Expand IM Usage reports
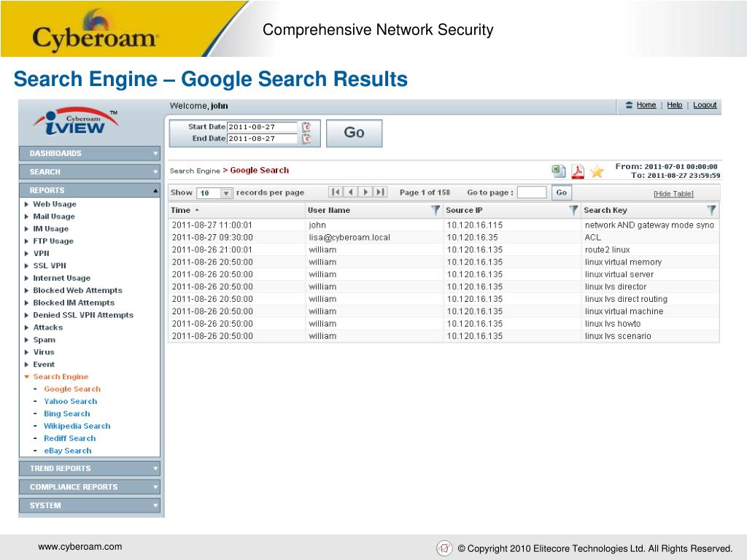The width and height of the screenshot is (747, 560). pyautogui.click(x=50, y=228)
